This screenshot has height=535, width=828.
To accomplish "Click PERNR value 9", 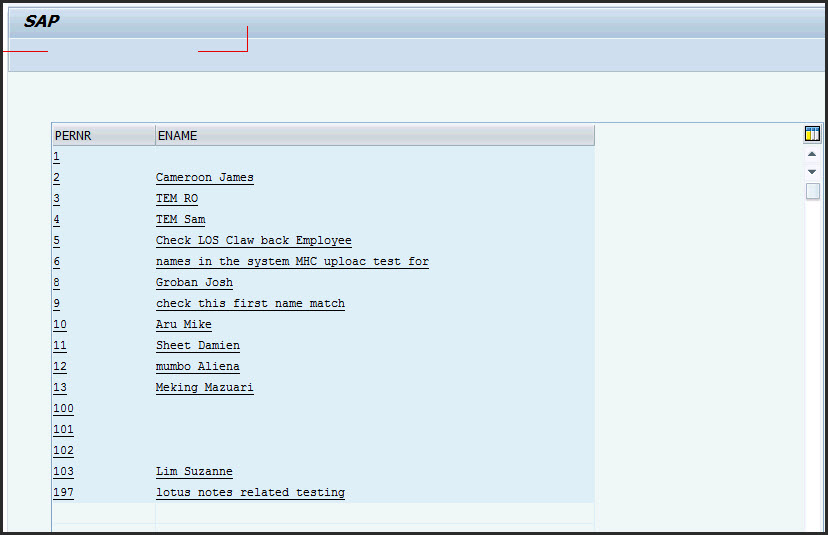I will pos(57,303).
